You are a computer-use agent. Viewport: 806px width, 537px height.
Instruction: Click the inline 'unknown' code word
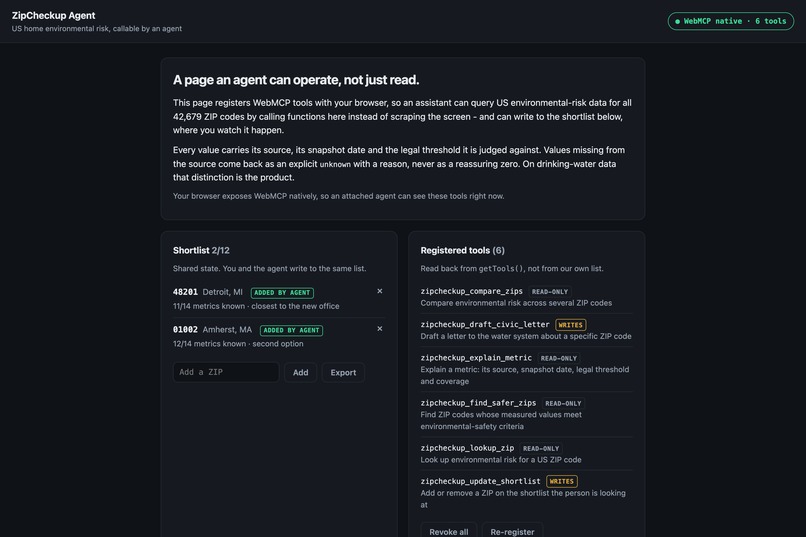click(x=335, y=164)
